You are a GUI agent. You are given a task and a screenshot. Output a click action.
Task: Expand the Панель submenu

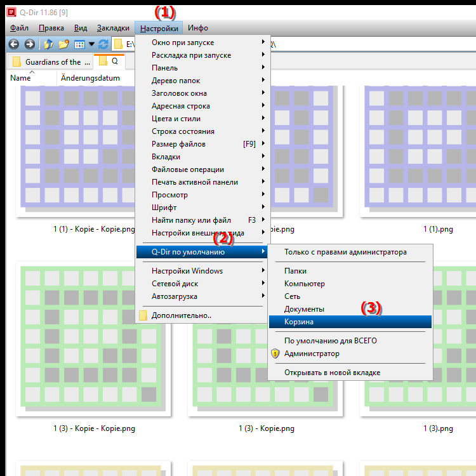[x=202, y=68]
